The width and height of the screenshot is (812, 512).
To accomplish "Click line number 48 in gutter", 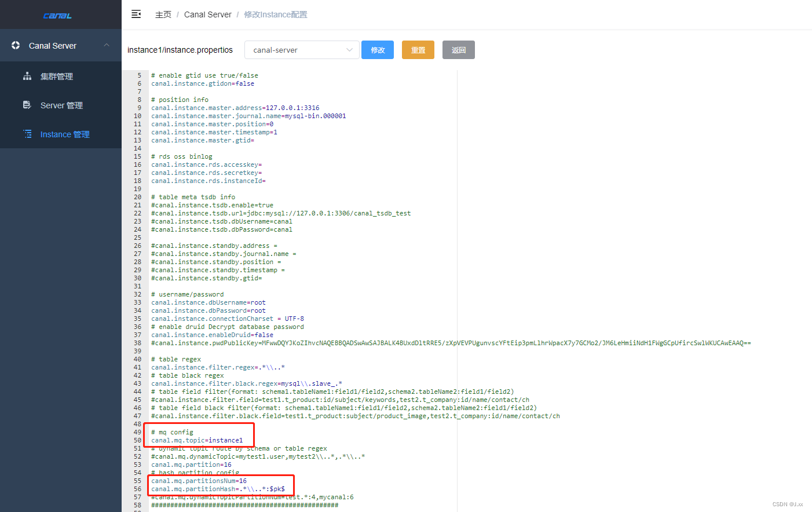I will (137, 424).
